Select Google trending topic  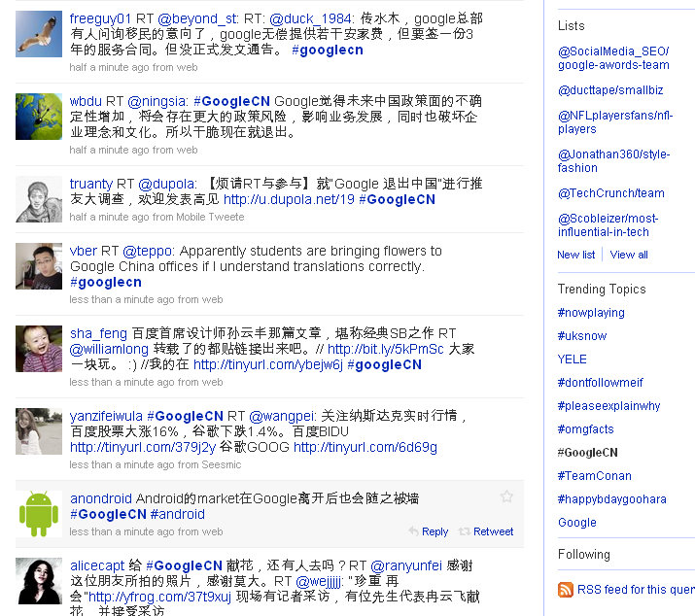tap(577, 523)
